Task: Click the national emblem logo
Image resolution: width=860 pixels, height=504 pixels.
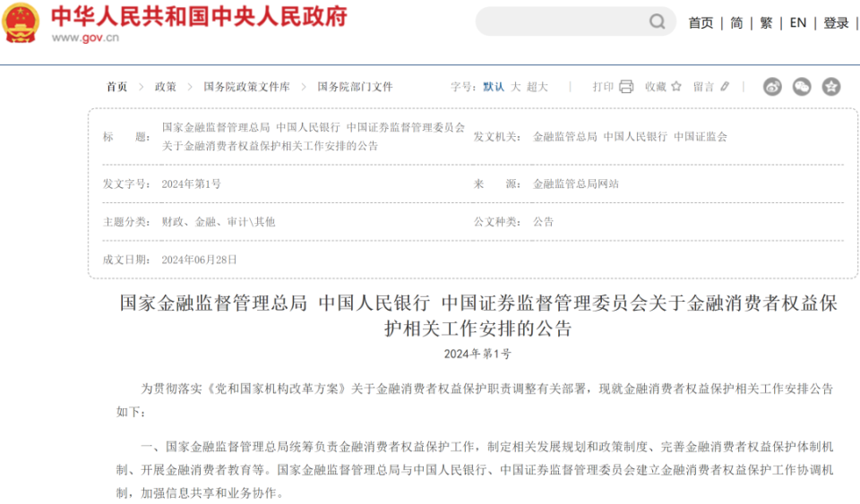Action: (x=21, y=22)
